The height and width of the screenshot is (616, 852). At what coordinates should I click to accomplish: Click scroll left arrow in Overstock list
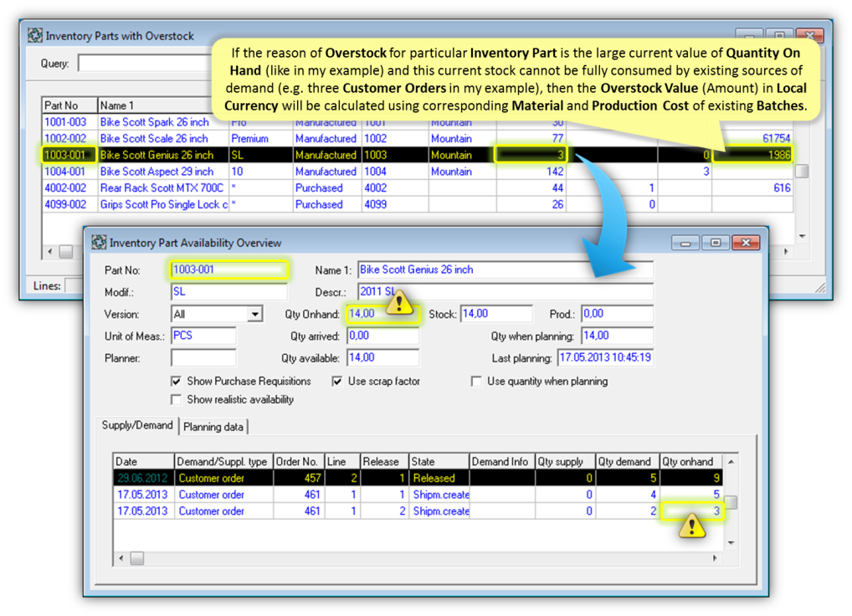click(x=50, y=252)
